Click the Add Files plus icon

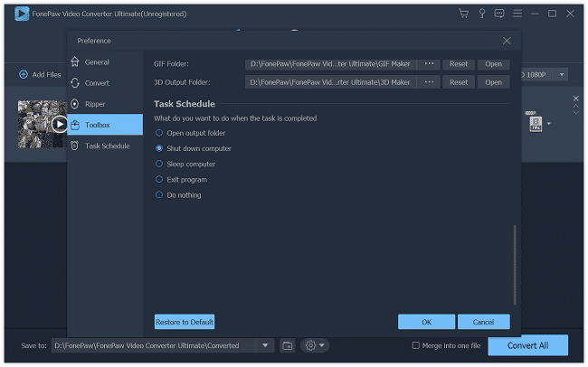coord(24,75)
